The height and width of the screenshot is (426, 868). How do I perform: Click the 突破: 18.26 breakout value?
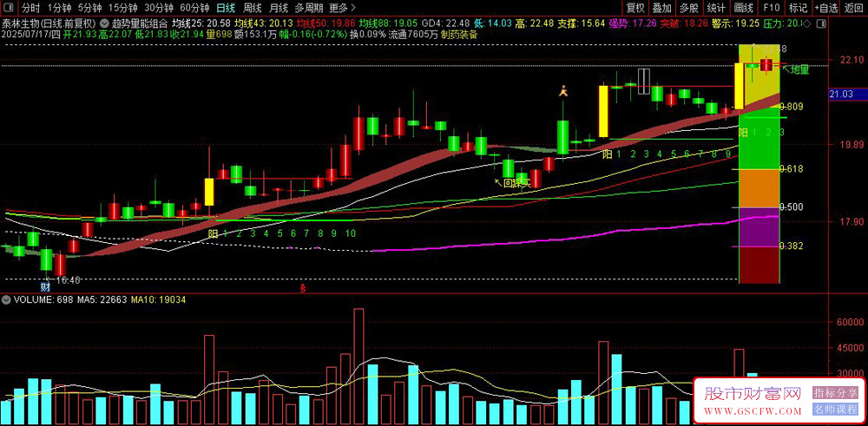[x=684, y=23]
